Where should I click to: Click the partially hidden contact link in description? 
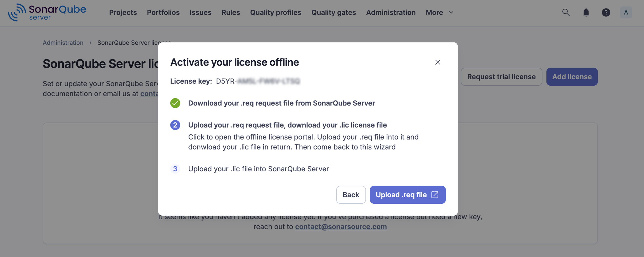(x=149, y=94)
